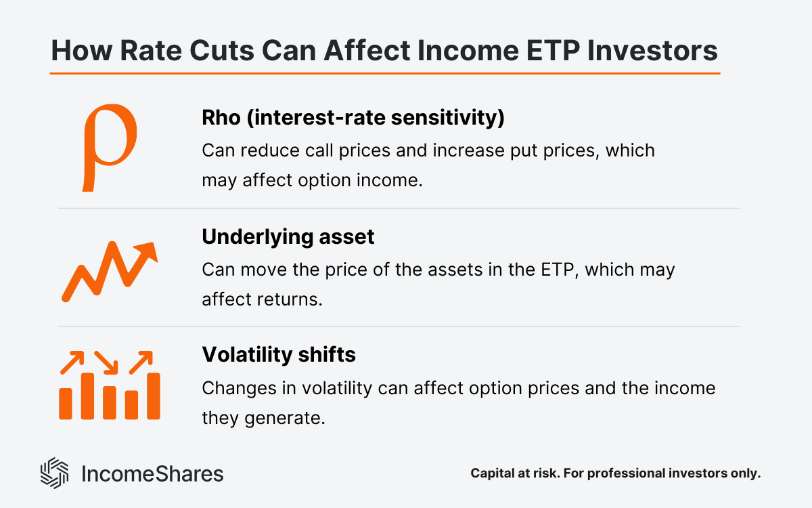Click the divider line above "Underlying asset"

tap(399, 208)
